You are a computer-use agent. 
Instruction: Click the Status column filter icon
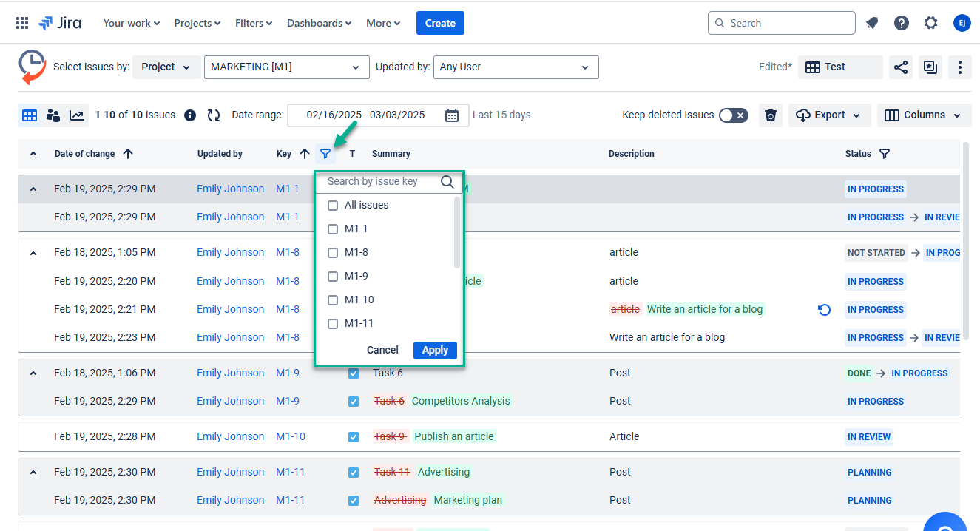coord(885,154)
